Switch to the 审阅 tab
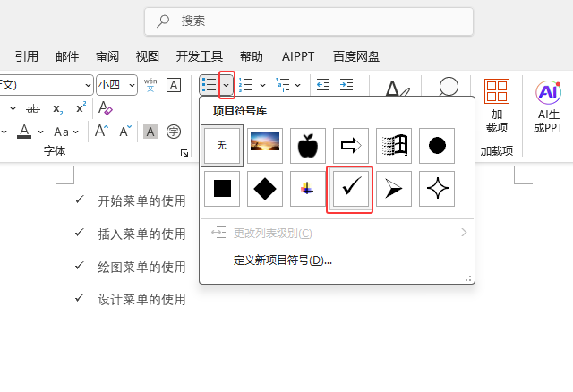The width and height of the screenshot is (573, 392). (107, 56)
